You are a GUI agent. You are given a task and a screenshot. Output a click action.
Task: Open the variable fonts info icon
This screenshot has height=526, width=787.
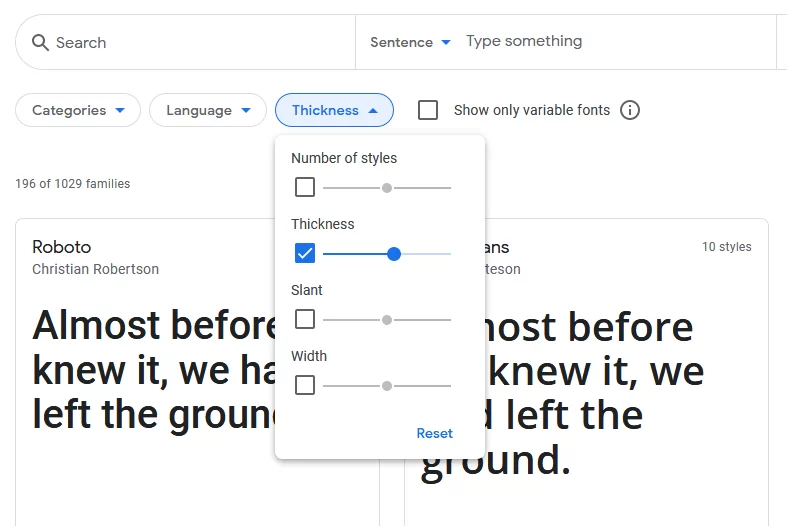pos(630,110)
